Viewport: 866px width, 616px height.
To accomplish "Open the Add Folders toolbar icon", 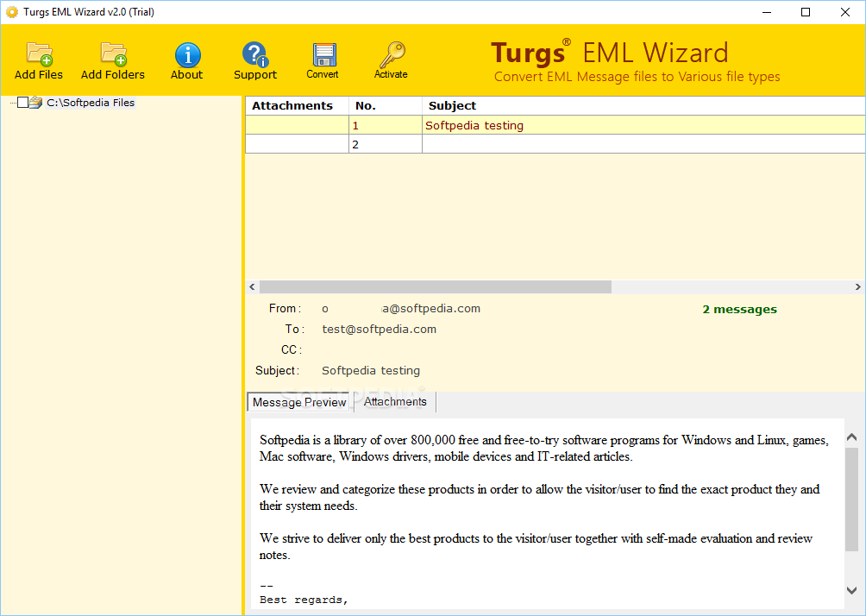I will [114, 54].
